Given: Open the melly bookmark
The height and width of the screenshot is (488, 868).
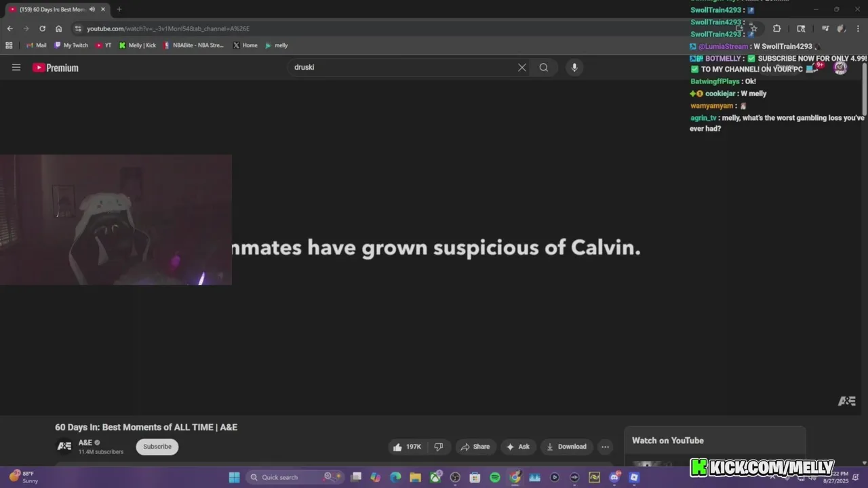Looking at the screenshot, I should coord(277,45).
